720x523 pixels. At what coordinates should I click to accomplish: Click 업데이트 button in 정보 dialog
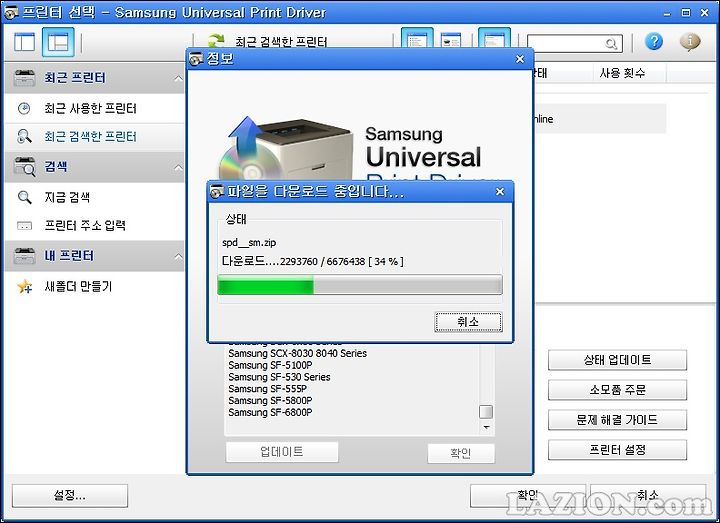[x=282, y=452]
